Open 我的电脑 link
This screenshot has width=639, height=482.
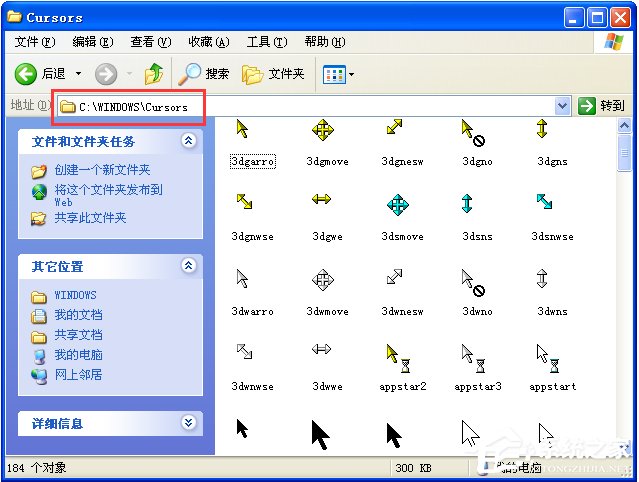click(x=79, y=354)
